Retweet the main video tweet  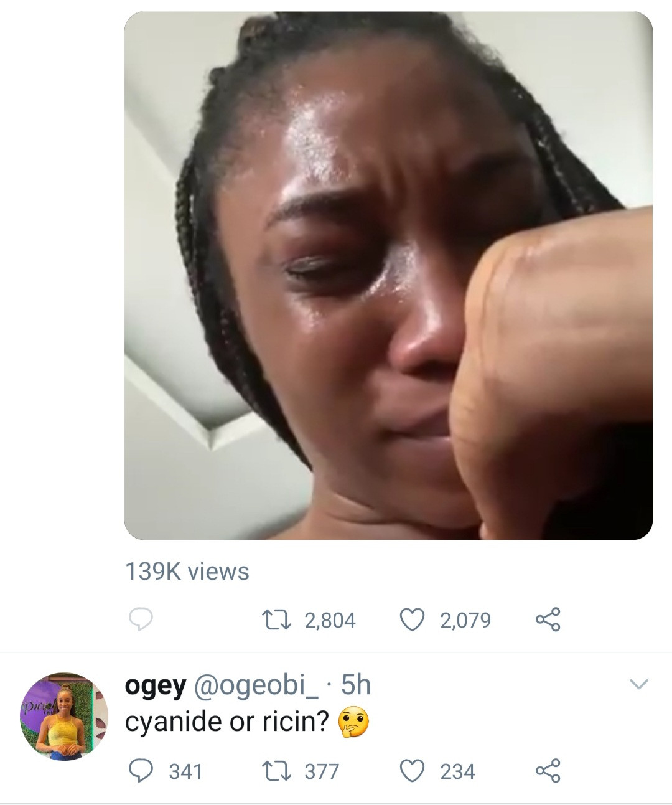tap(271, 620)
